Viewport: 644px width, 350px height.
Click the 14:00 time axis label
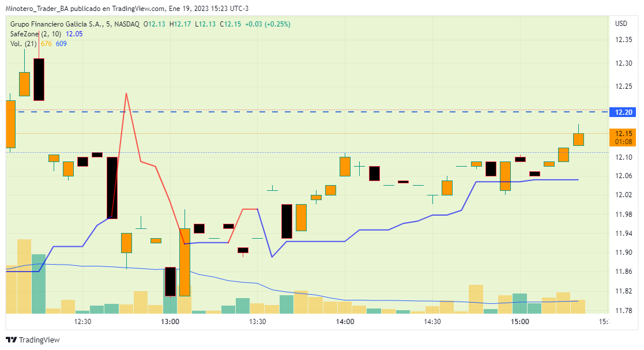pyautogui.click(x=345, y=321)
